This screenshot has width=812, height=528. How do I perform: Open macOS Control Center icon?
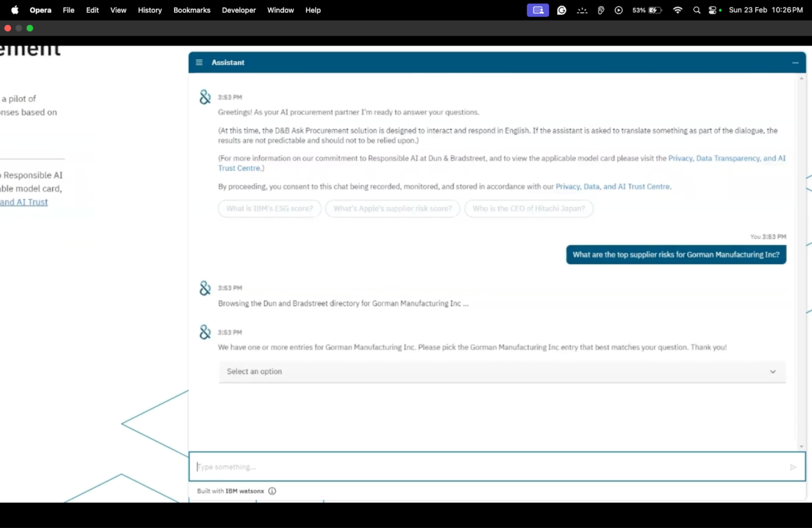click(x=713, y=10)
